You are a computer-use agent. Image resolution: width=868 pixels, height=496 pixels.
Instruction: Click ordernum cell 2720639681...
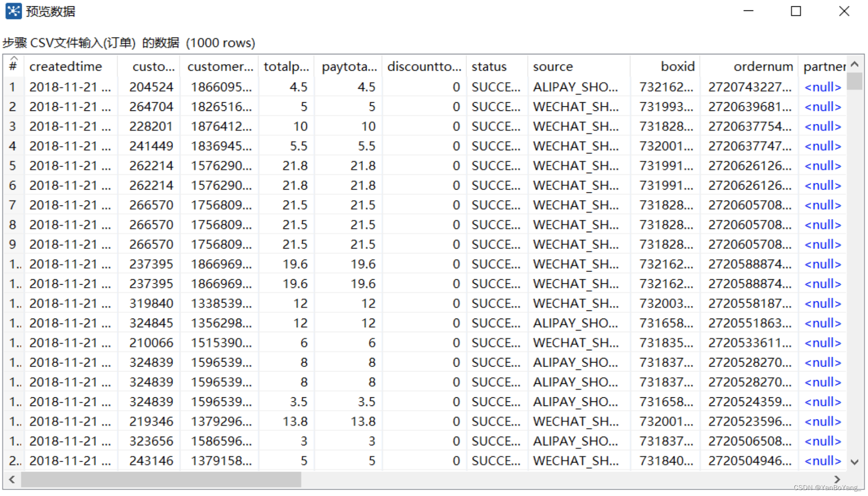point(750,107)
